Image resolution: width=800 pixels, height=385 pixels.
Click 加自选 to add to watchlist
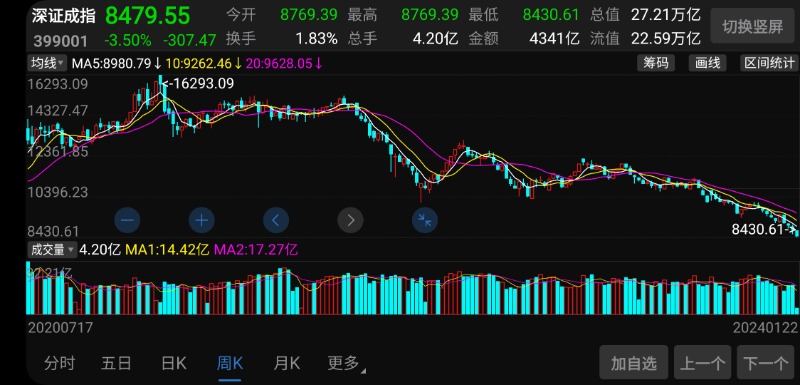[634, 364]
